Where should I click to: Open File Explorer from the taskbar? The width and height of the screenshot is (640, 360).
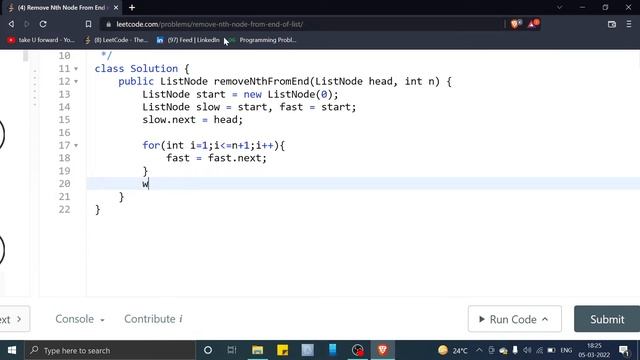click(x=258, y=350)
